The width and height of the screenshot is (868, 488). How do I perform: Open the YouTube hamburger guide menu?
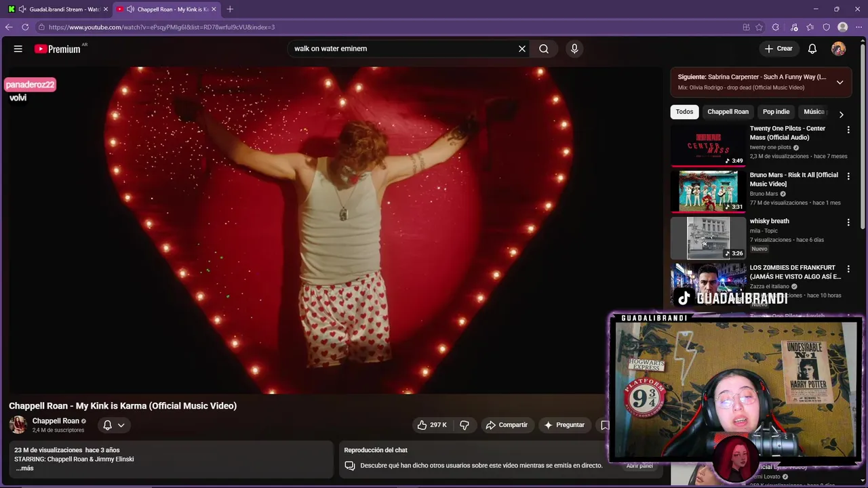18,49
